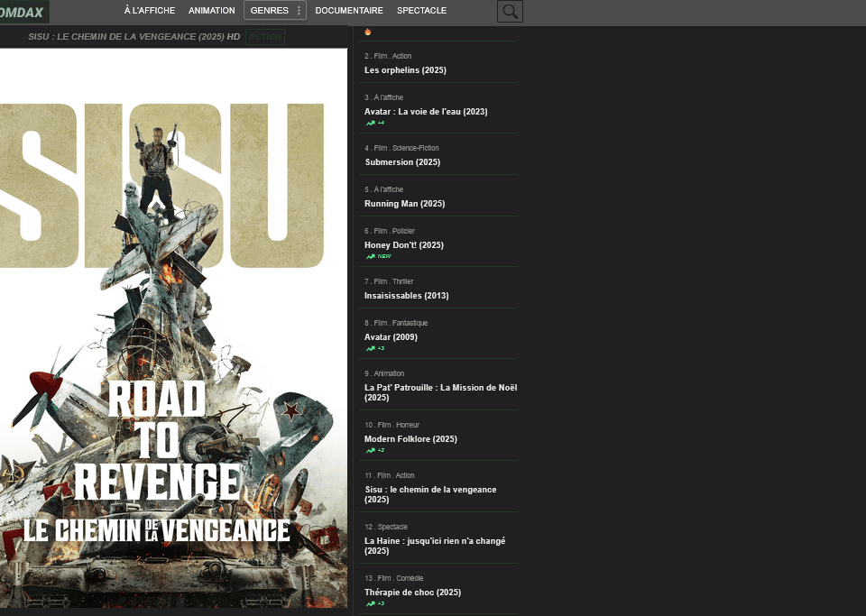The image size is (866, 616).
Task: Open the search magnifier icon
Action: point(510,11)
